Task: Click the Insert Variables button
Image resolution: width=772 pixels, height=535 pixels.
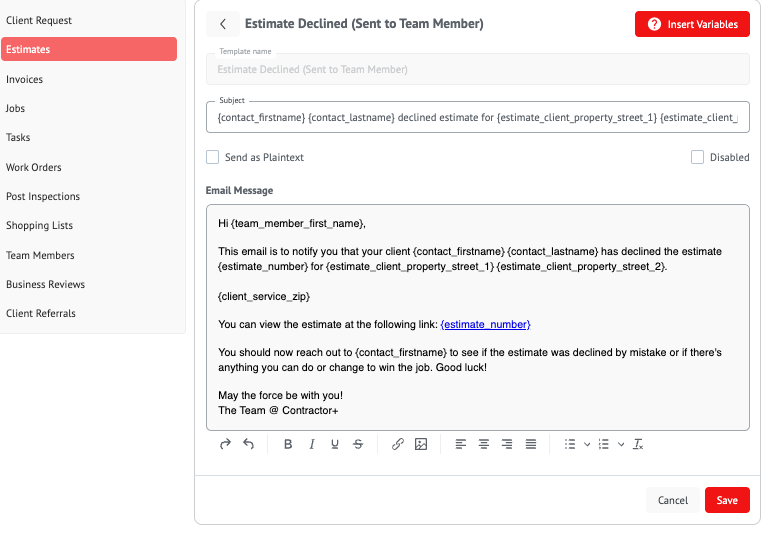Action: [x=692, y=24]
